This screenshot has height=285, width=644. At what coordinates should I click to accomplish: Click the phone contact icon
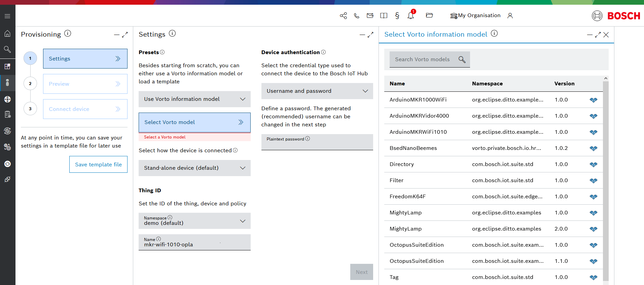coord(357,15)
